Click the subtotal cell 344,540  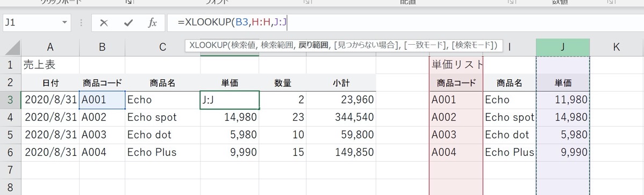tap(341, 117)
